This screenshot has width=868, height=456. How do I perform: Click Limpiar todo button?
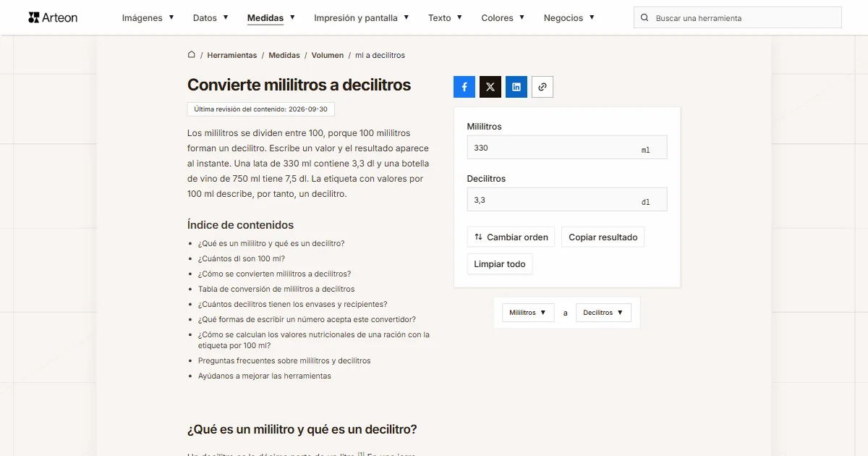pyautogui.click(x=500, y=264)
